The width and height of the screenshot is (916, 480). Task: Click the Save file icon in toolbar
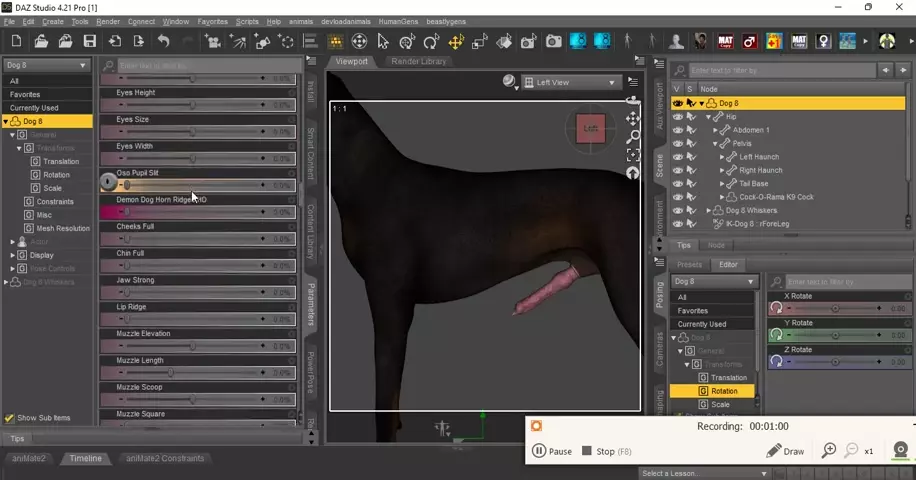coord(90,41)
